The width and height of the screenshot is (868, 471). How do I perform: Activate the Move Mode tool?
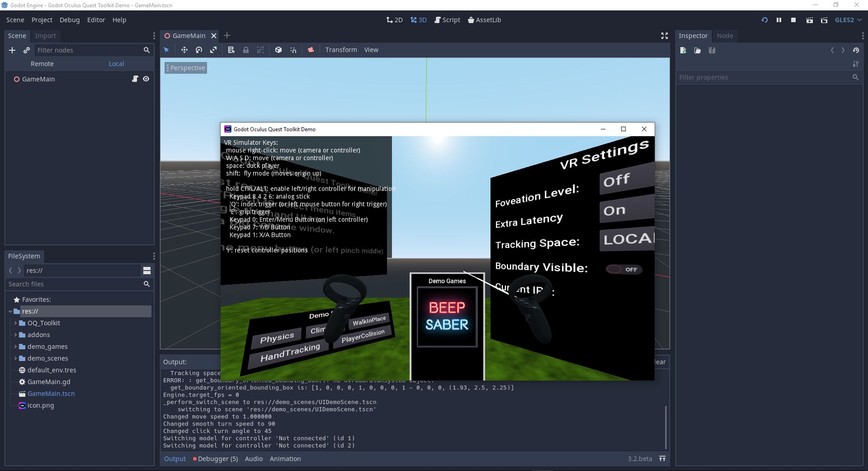pyautogui.click(x=184, y=50)
